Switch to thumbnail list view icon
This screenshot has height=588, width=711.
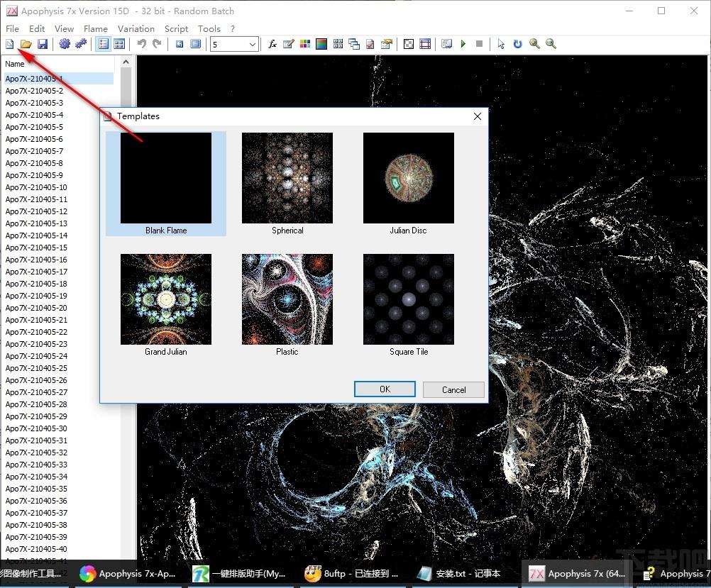pos(119,44)
